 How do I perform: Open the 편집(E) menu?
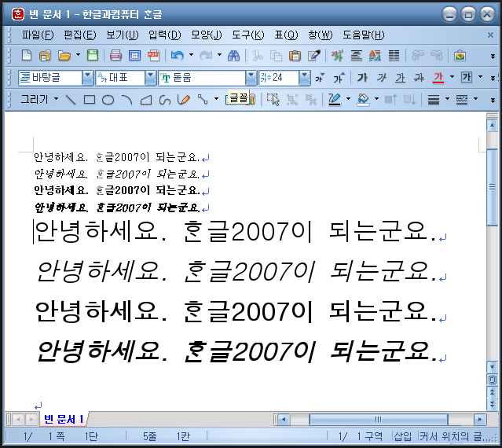80,35
